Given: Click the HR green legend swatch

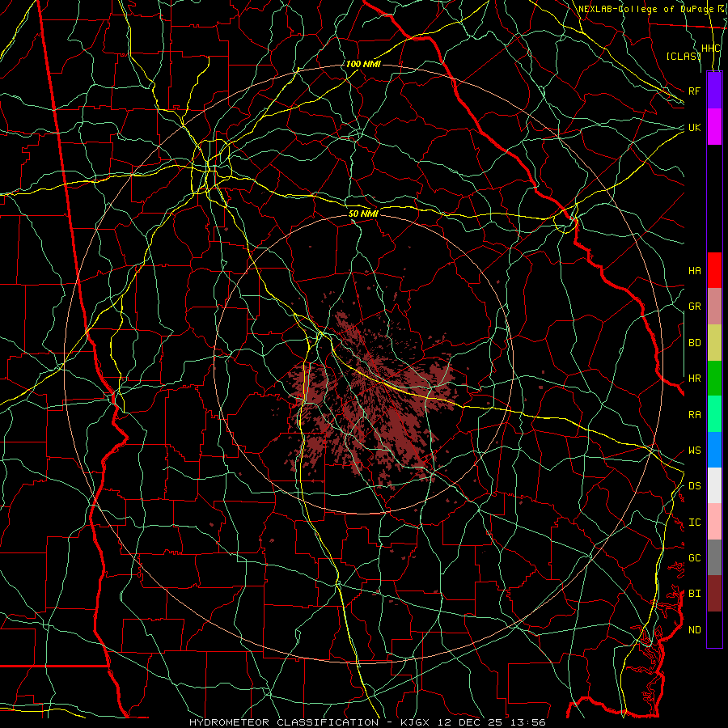Looking at the screenshot, I should coord(714,379).
